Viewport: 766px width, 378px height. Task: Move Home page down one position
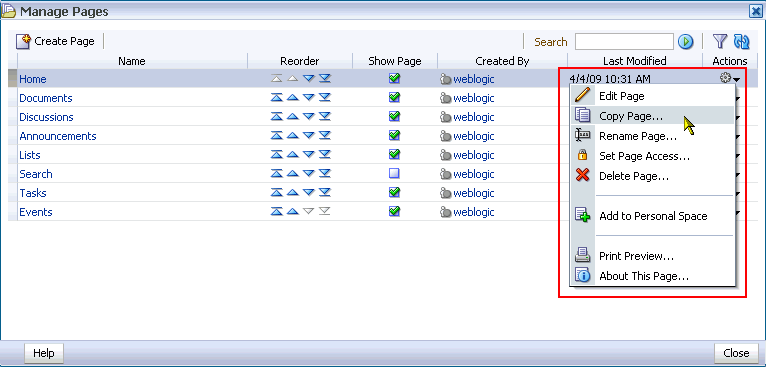(x=309, y=79)
